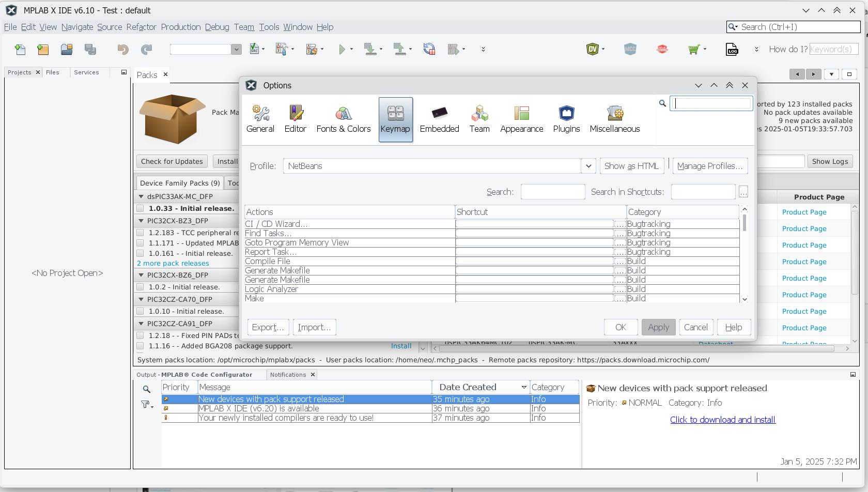Image resolution: width=868 pixels, height=492 pixels.
Task: Collapse the dsPIC33AK-MC_DFP pack group
Action: pyautogui.click(x=141, y=196)
